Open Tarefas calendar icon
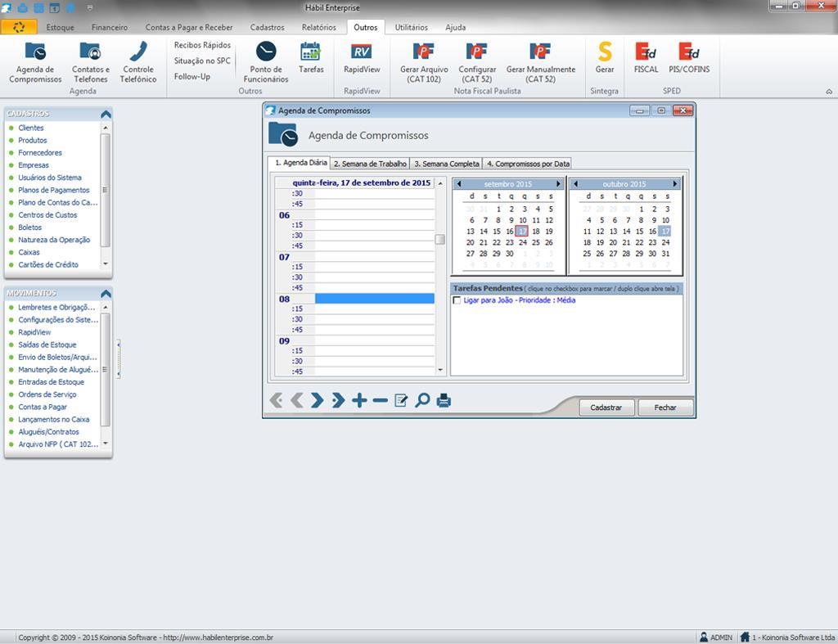Screen dimensions: 838x644 (x=310, y=52)
